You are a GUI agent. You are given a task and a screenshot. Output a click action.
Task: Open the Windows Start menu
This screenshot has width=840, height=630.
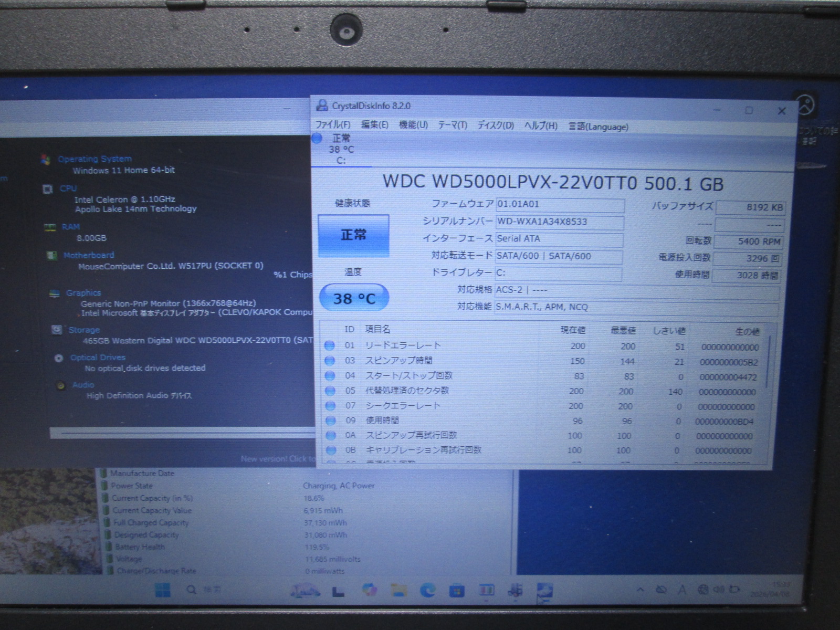click(x=162, y=591)
